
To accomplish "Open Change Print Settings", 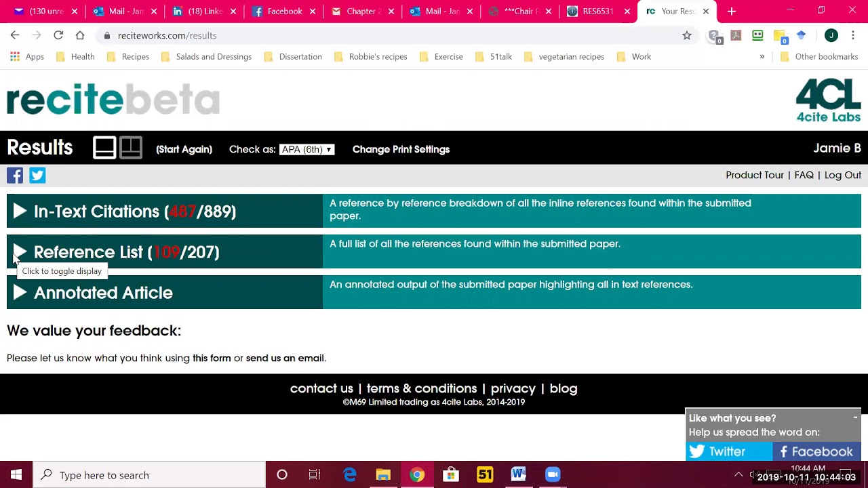I will pos(401,149).
